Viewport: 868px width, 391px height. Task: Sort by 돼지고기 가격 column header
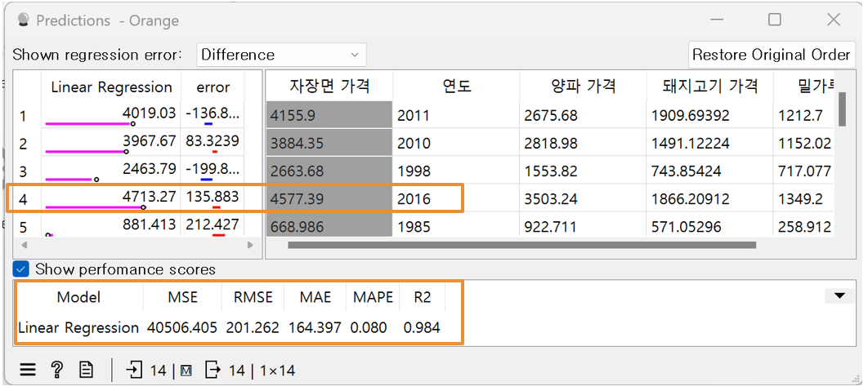[709, 87]
